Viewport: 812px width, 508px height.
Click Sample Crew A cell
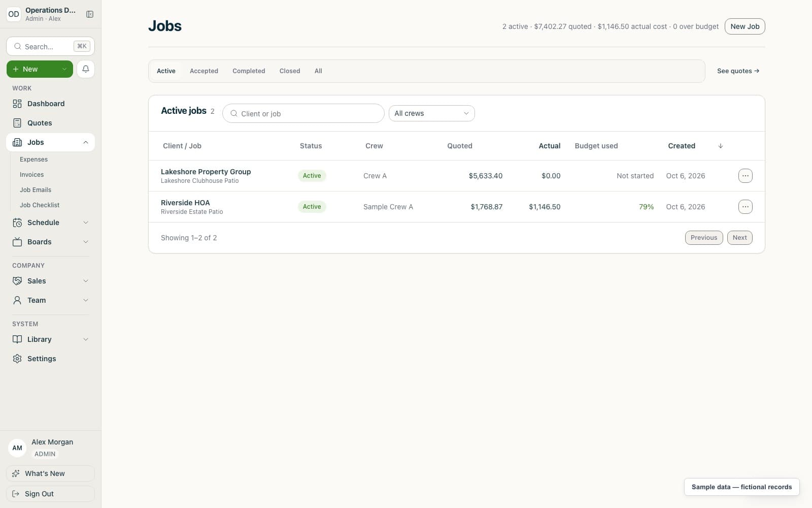click(x=388, y=207)
